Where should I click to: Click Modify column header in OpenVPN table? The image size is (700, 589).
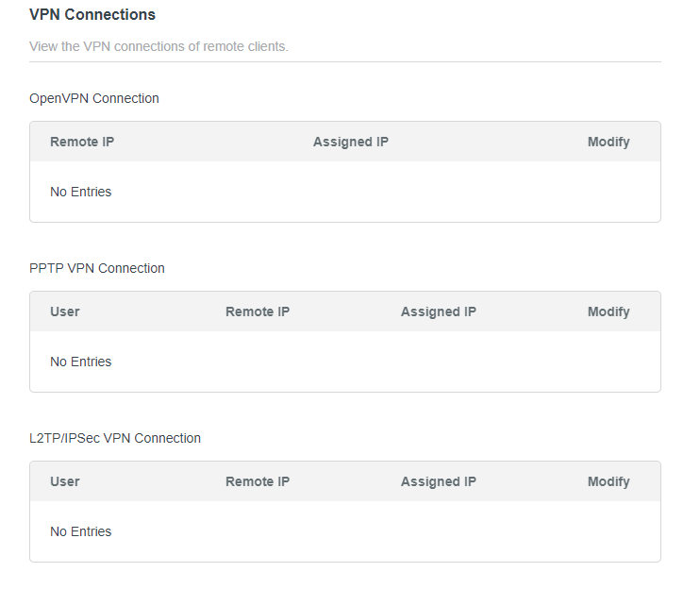tap(608, 142)
